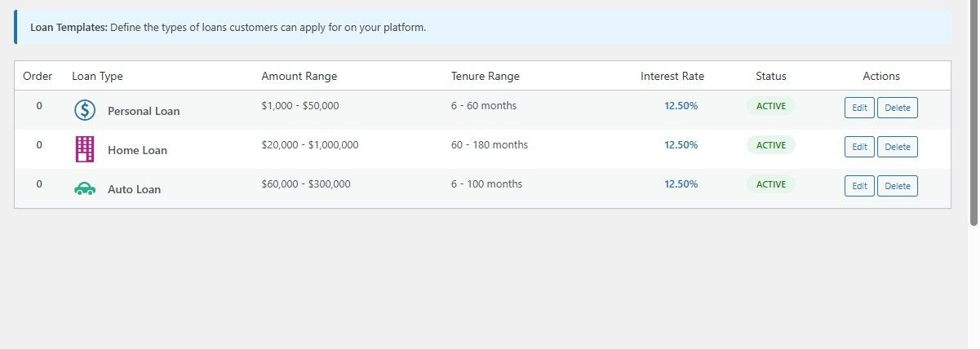
Task: Click the Personal Loan name text
Action: pos(144,111)
